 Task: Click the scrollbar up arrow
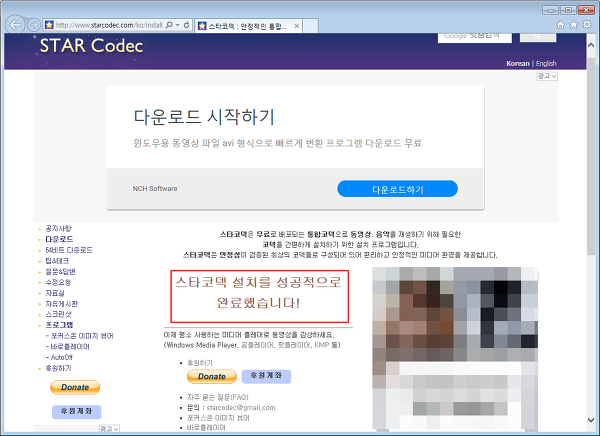(591, 45)
